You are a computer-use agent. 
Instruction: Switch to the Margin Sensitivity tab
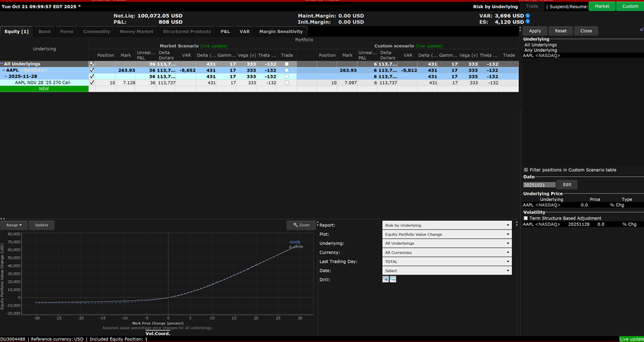coord(280,32)
